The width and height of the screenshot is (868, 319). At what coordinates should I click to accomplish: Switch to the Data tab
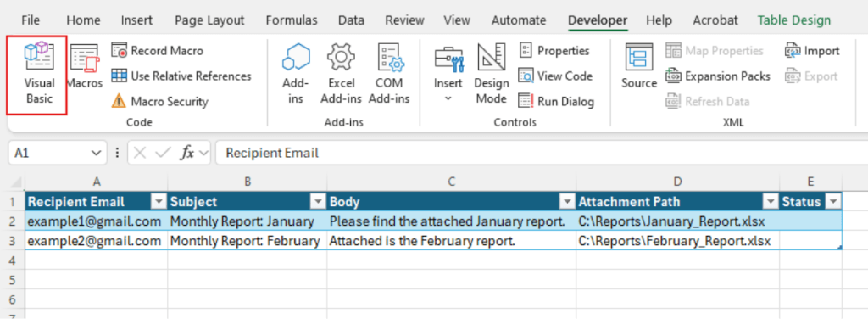coord(352,20)
